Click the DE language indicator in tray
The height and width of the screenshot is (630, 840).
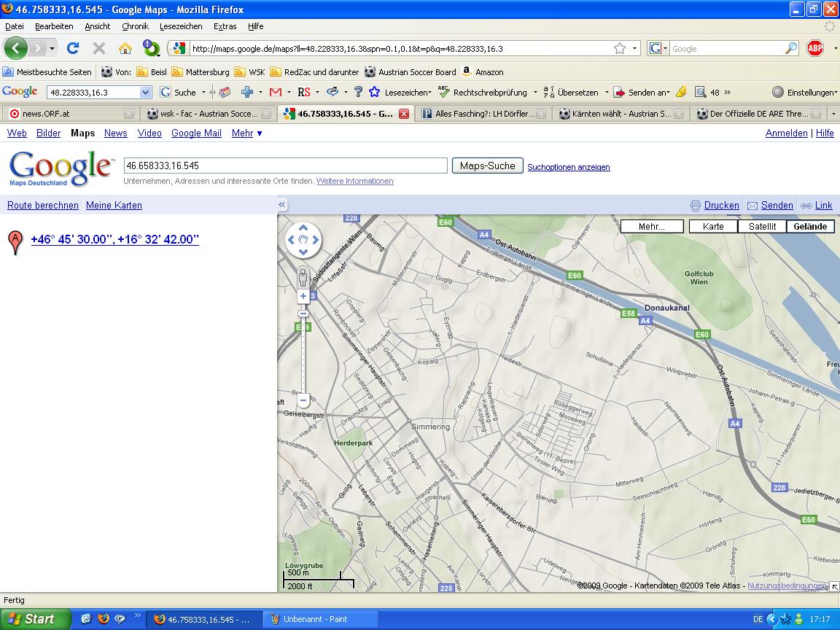[x=758, y=619]
